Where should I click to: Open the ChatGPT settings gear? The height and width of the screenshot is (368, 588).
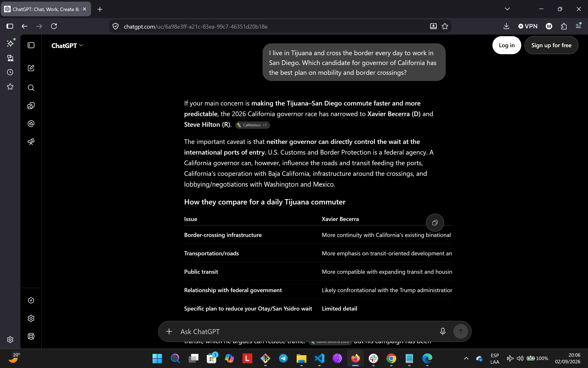point(31,318)
